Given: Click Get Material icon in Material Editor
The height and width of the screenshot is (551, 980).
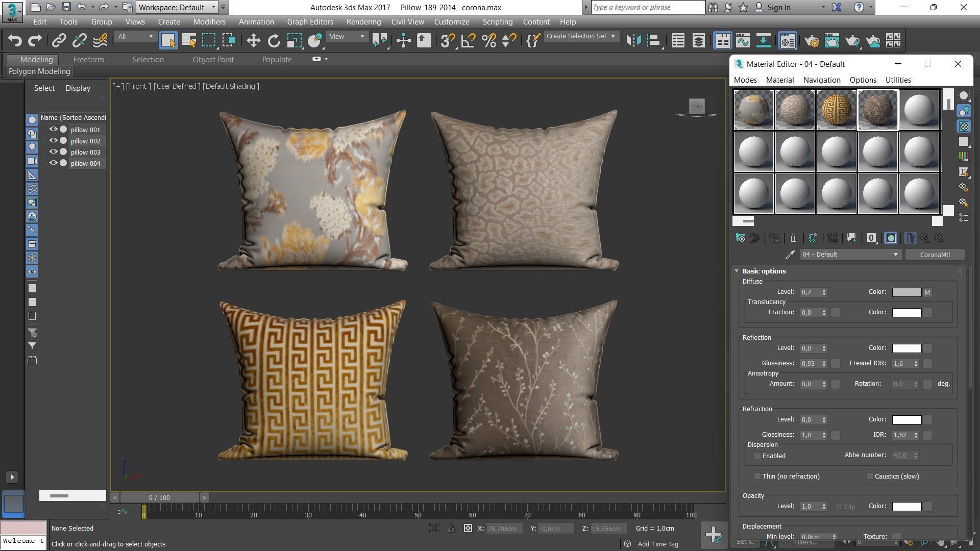Looking at the screenshot, I should tap(740, 238).
